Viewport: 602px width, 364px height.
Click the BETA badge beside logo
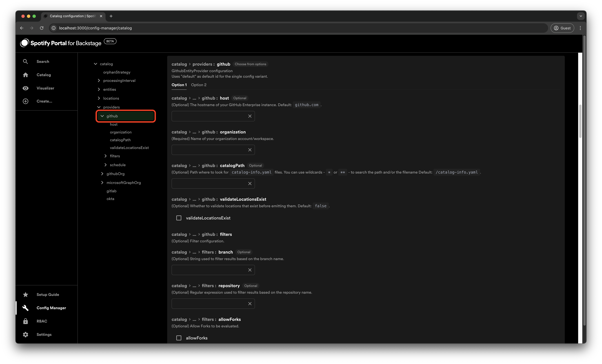[110, 41]
